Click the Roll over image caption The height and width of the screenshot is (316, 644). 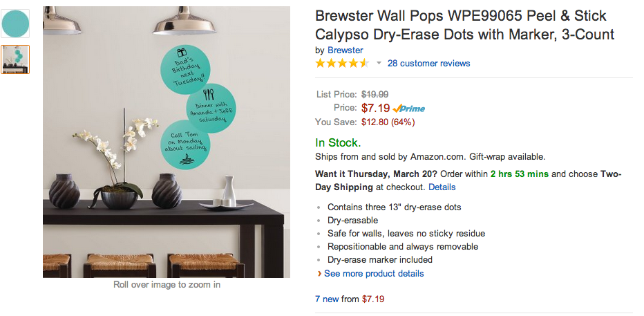[x=167, y=285]
